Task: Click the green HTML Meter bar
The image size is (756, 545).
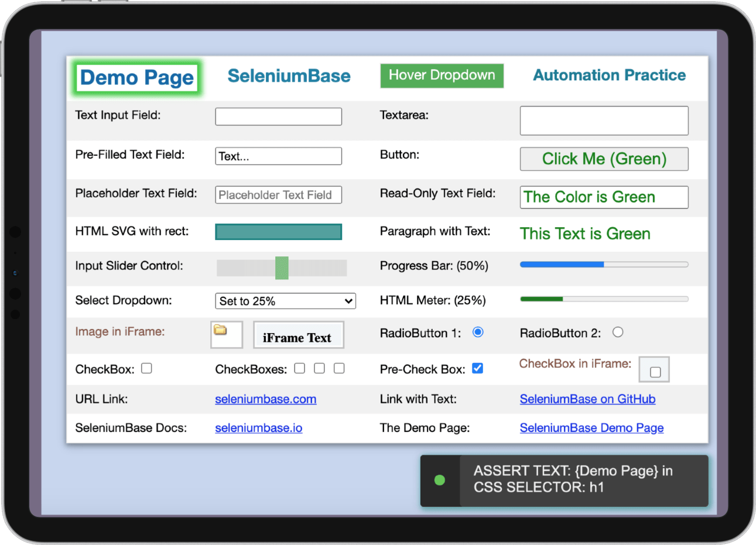Action: click(604, 299)
